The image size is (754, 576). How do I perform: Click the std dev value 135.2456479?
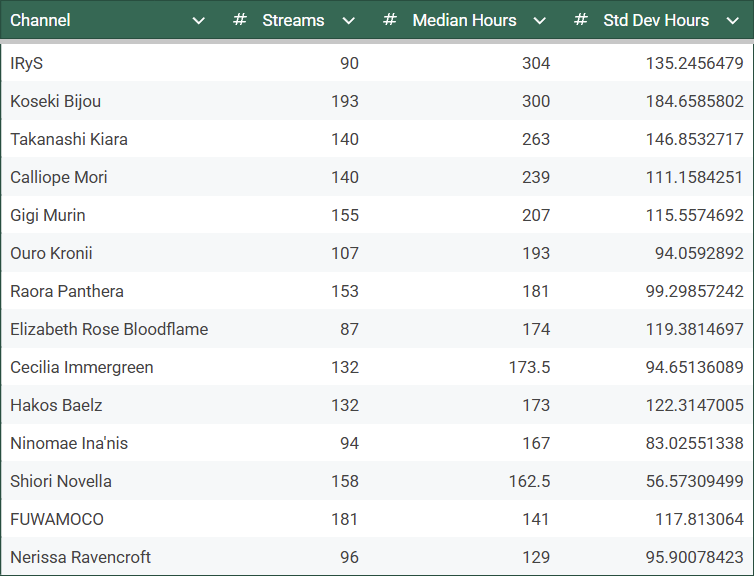[x=695, y=63]
